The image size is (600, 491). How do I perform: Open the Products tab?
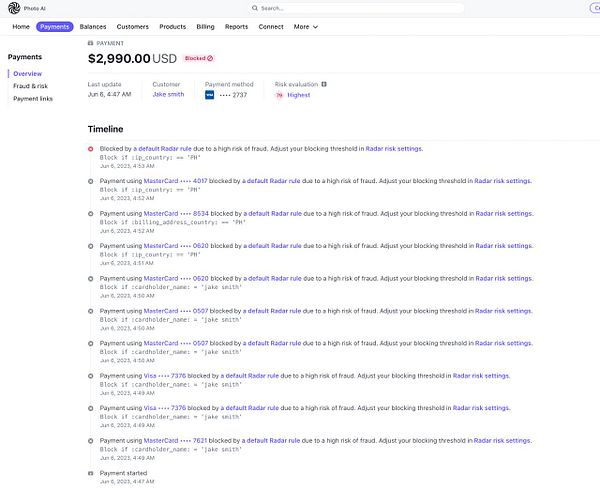173,27
